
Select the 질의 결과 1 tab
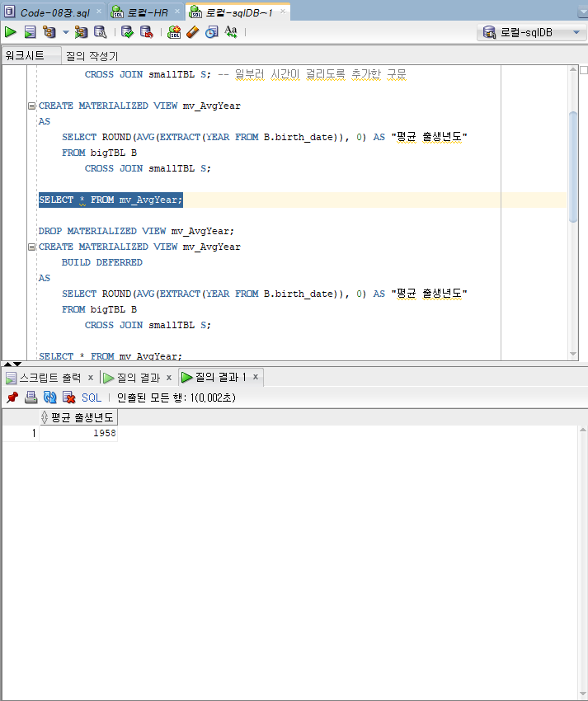[221, 378]
